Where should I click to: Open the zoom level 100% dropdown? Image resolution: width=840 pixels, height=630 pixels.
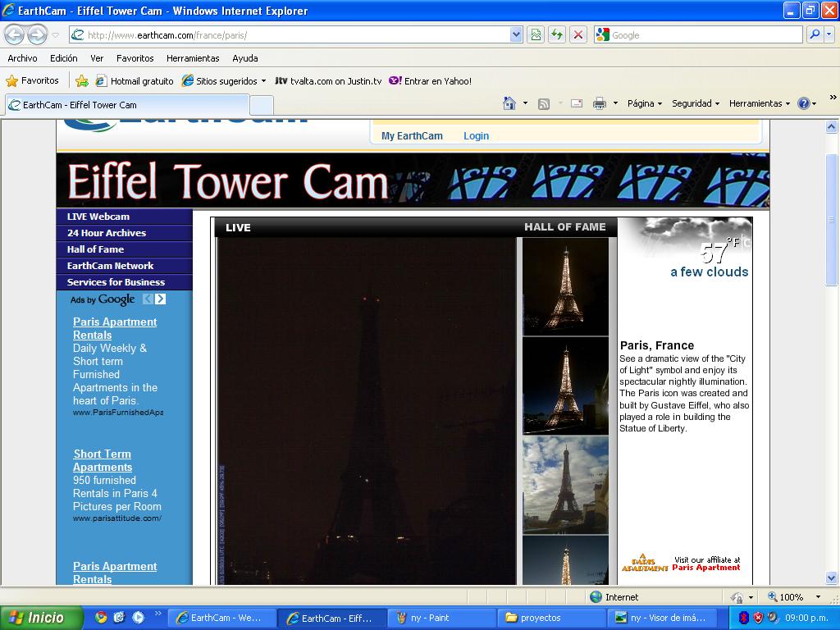coord(818,597)
